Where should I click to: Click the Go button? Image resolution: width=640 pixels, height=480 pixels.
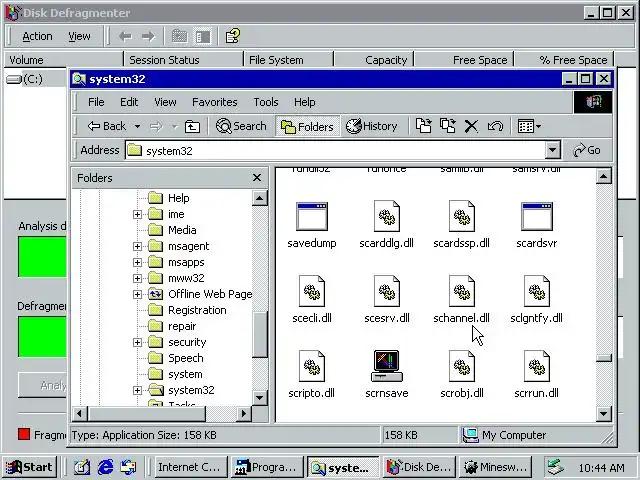click(587, 150)
